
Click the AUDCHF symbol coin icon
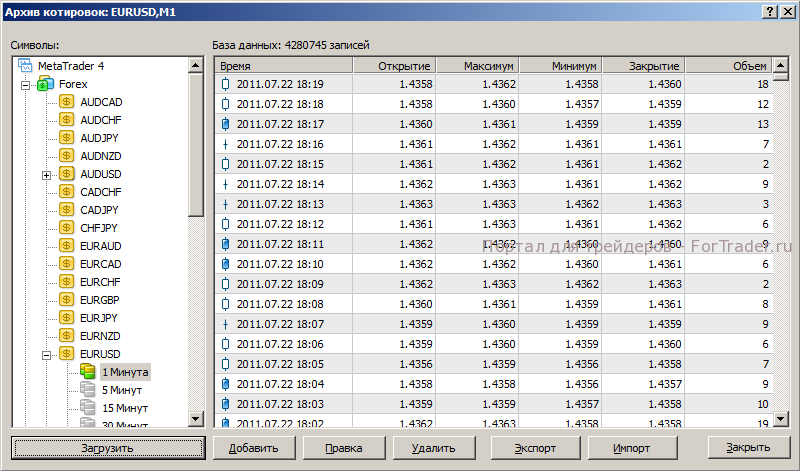(66, 119)
